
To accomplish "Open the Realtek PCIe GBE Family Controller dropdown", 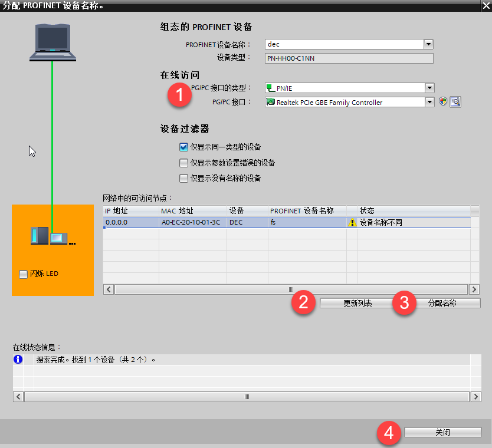I will (x=429, y=102).
